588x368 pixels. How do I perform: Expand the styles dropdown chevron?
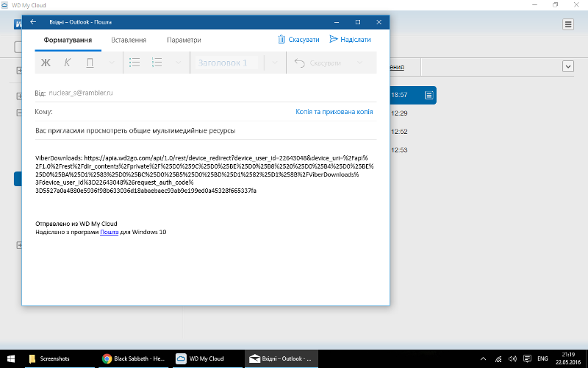pyautogui.click(x=274, y=63)
